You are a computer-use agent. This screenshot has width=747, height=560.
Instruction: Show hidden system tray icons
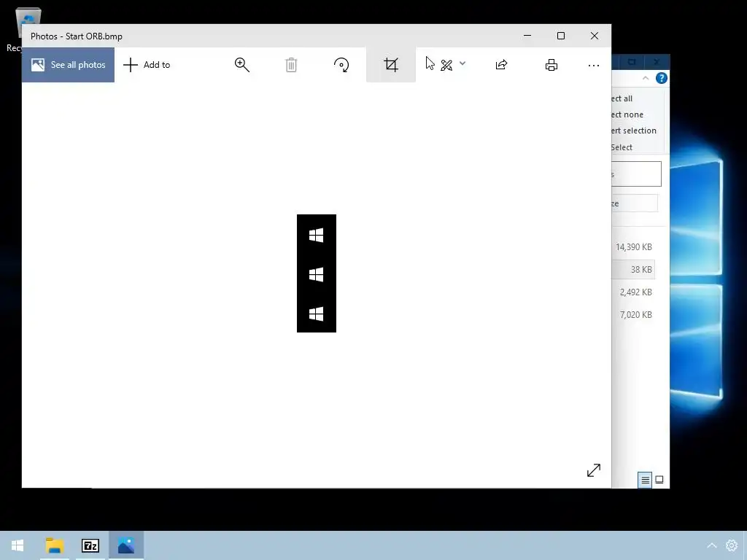coord(712,545)
